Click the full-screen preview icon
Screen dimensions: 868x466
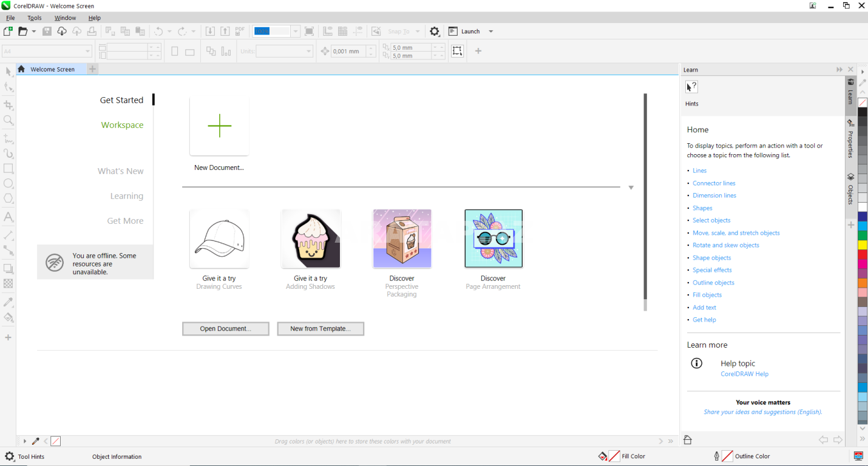[309, 32]
